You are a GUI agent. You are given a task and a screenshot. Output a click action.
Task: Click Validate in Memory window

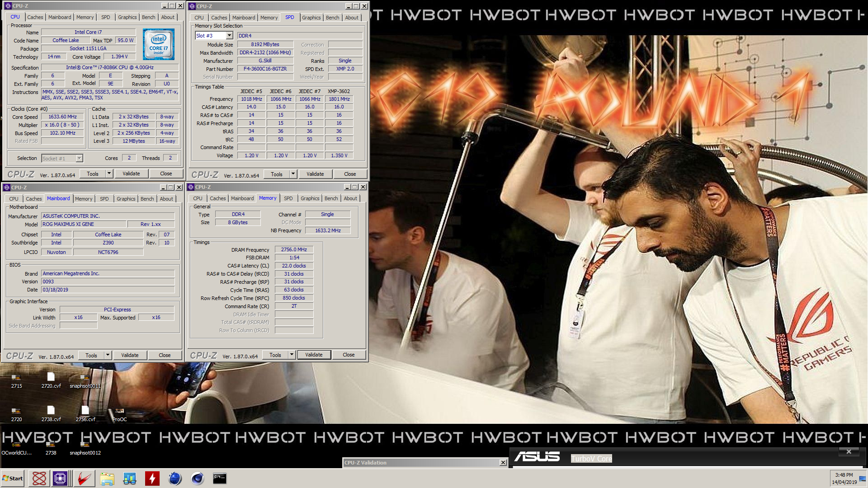pos(314,355)
